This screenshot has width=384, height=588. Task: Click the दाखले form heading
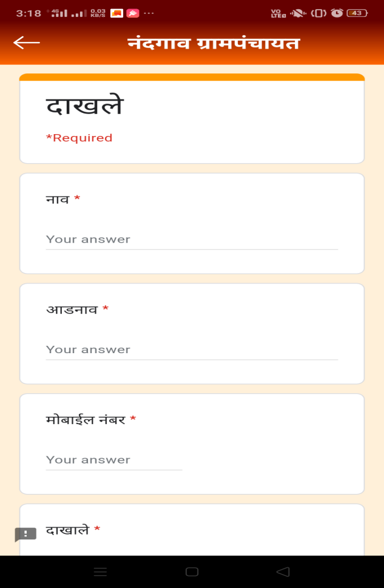click(85, 107)
